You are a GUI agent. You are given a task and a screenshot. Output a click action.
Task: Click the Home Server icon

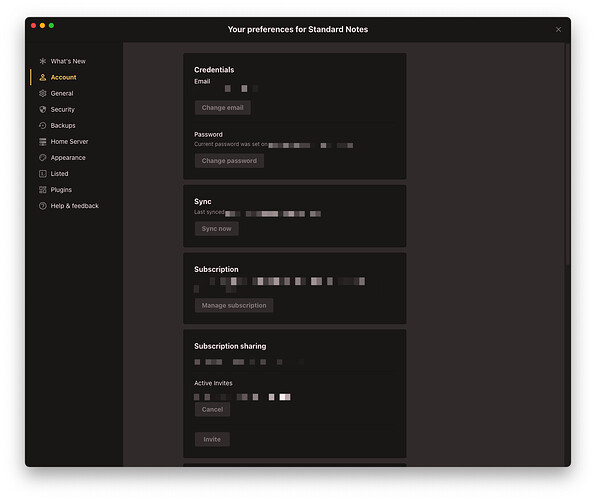(x=43, y=141)
